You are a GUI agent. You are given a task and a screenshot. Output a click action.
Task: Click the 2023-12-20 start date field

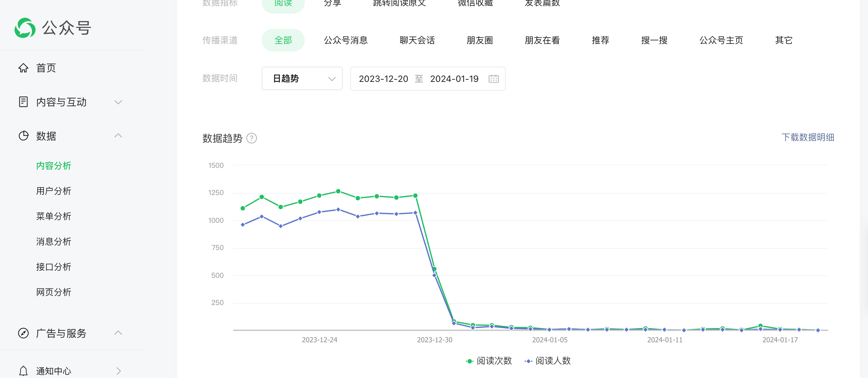[x=383, y=79]
